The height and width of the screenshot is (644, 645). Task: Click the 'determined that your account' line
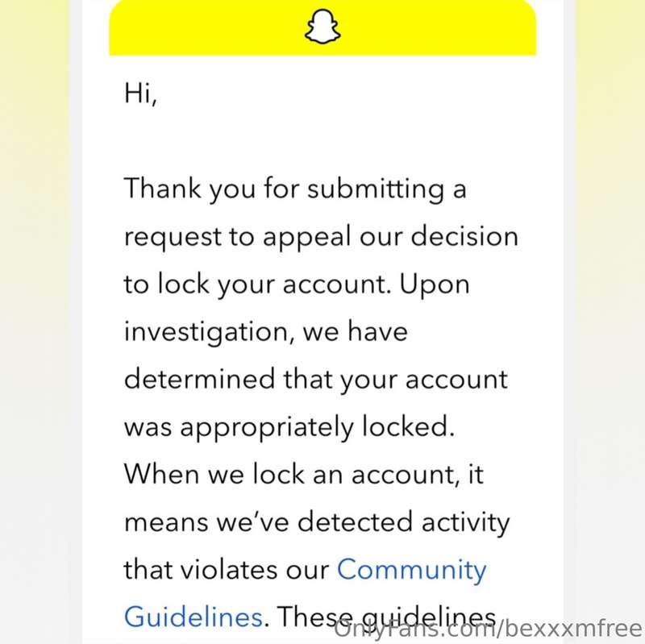[315, 379]
